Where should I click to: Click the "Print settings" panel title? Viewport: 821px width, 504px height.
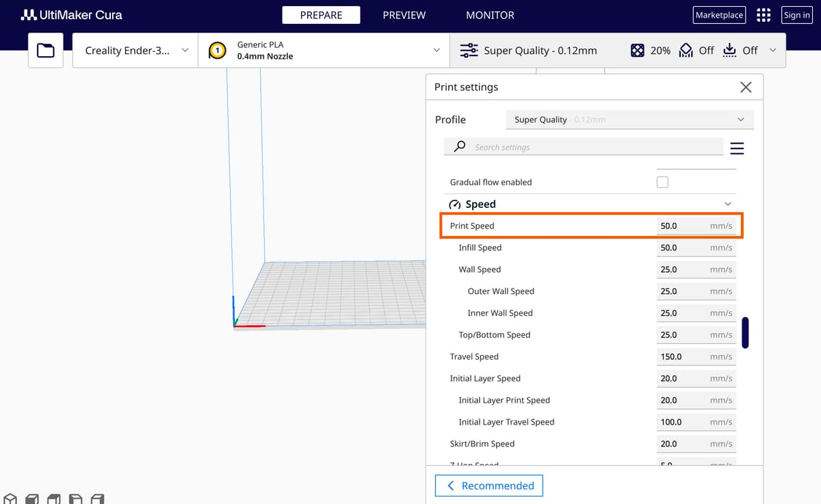tap(466, 88)
